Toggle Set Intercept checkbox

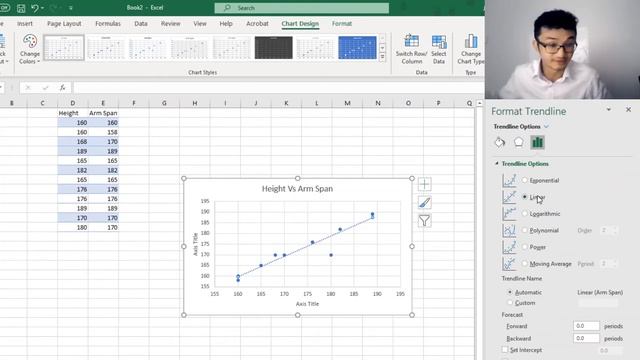[505, 350]
